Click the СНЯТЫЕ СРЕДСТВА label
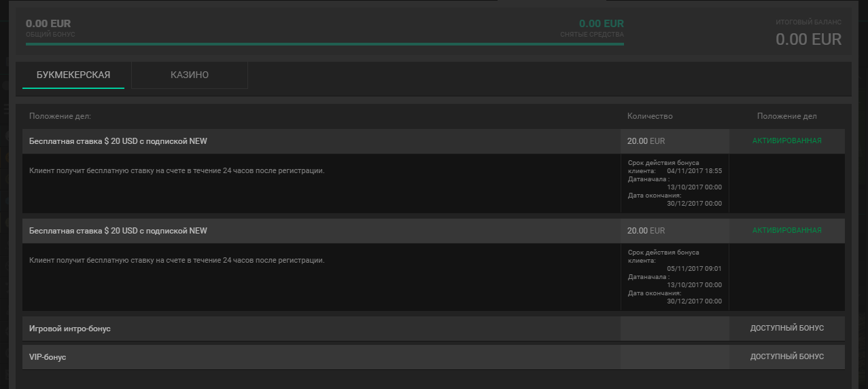Viewport: 868px width, 389px height. tap(592, 34)
